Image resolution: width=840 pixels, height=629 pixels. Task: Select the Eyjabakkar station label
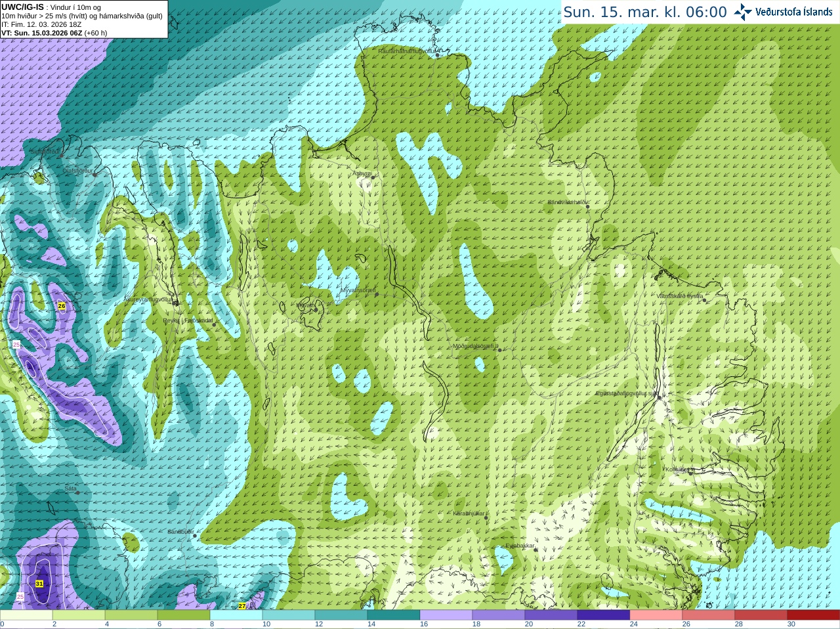click(x=520, y=546)
